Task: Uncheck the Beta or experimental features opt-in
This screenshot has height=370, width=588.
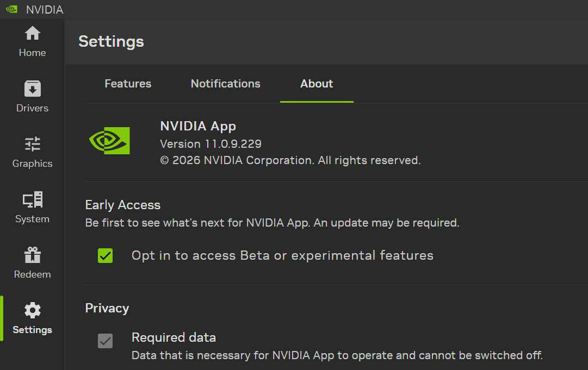Action: (x=106, y=256)
